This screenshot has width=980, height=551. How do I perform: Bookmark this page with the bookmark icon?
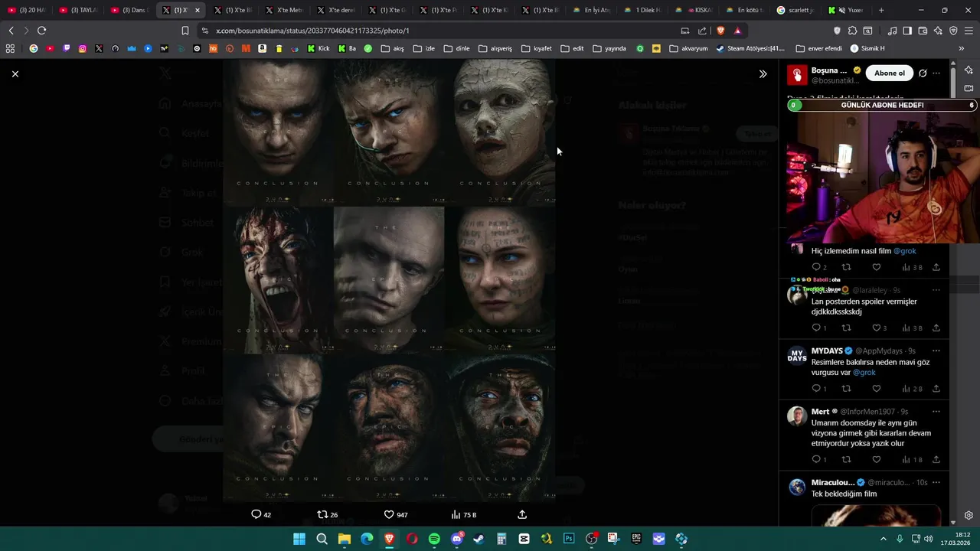185,31
